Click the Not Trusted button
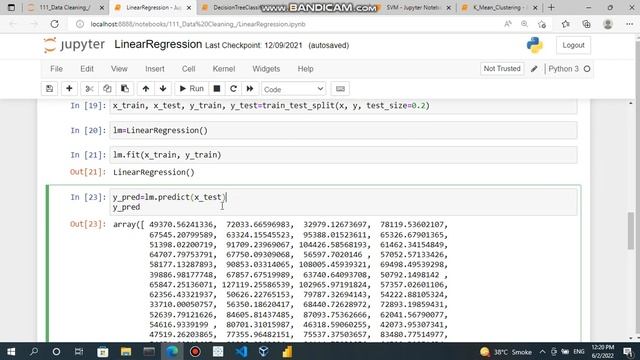This screenshot has width=640, height=360. tap(502, 69)
